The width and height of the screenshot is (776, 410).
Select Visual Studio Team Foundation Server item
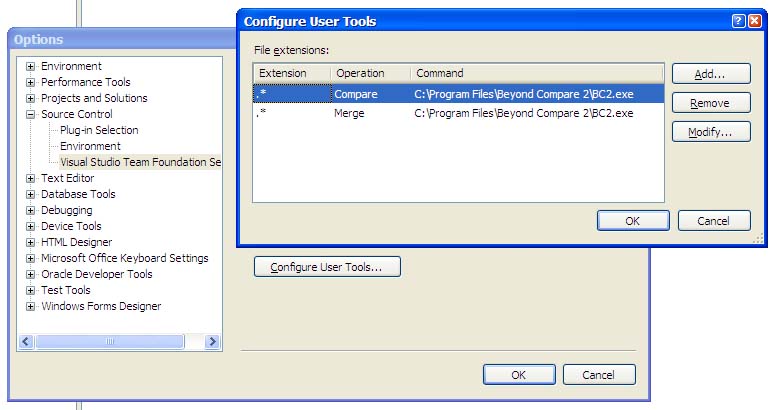tap(140, 162)
